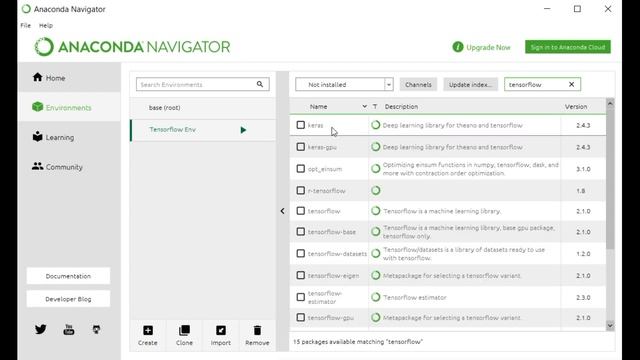The image size is (640, 360).
Task: Click version 3.1.0 of opt_einsum
Action: (x=583, y=169)
